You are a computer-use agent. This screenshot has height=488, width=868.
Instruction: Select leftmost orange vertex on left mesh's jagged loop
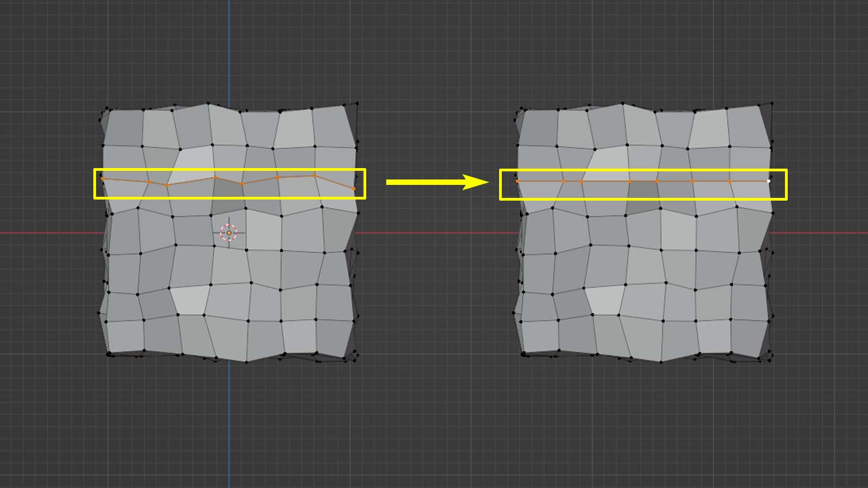[103, 178]
